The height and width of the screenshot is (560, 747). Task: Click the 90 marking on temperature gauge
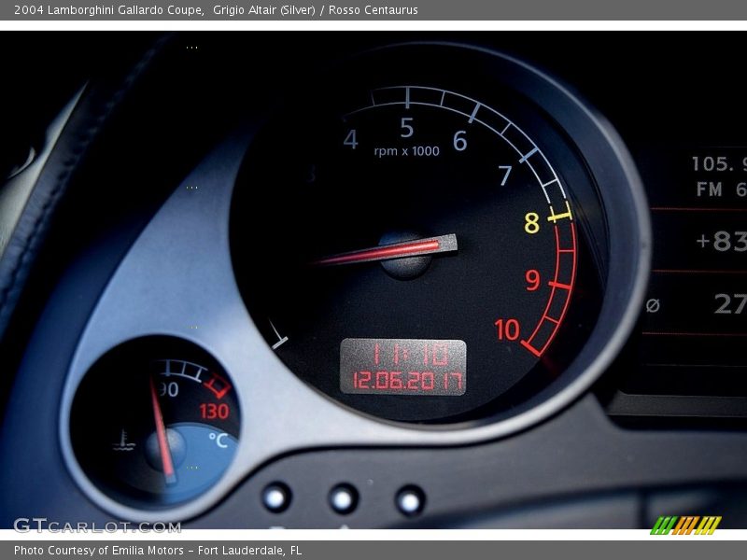(169, 389)
